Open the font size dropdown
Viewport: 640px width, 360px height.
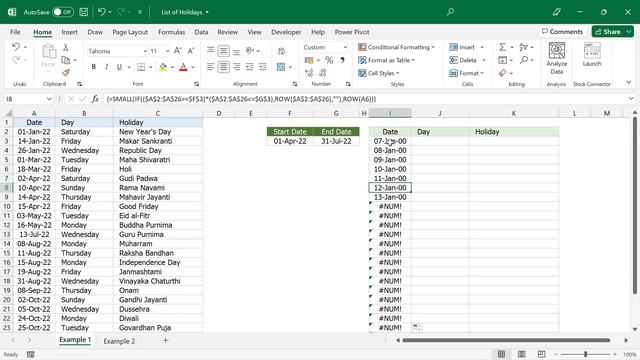click(167, 51)
